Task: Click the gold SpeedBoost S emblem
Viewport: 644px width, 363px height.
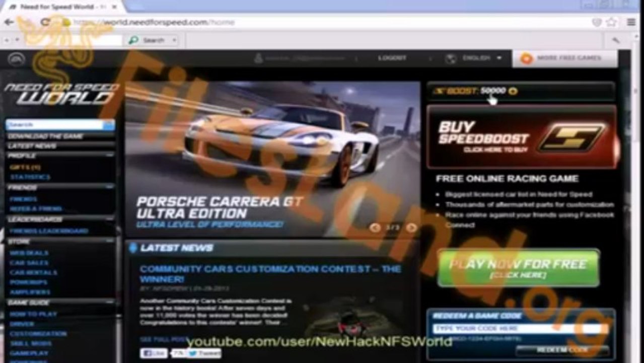Action: coord(571,137)
